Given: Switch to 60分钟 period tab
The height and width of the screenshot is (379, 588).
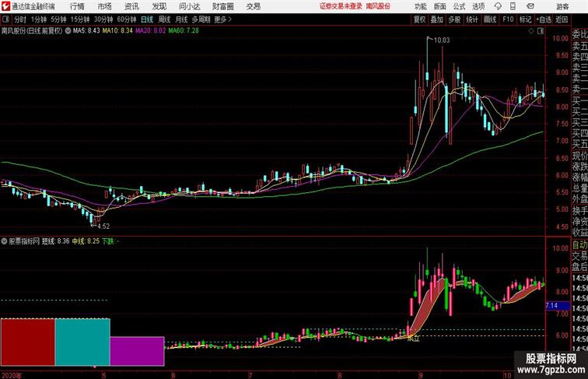Looking at the screenshot, I should pyautogui.click(x=127, y=19).
